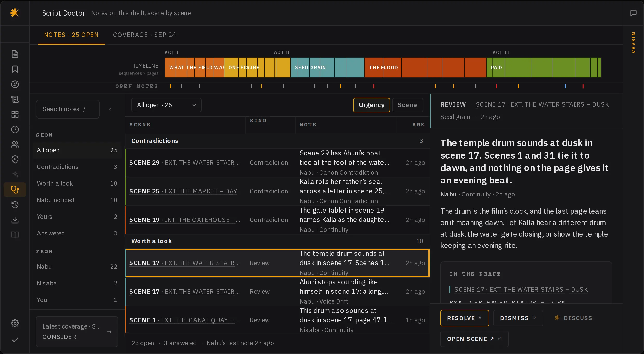The width and height of the screenshot is (644, 354).
Task: Click the download export icon in sidebar
Action: (15, 220)
